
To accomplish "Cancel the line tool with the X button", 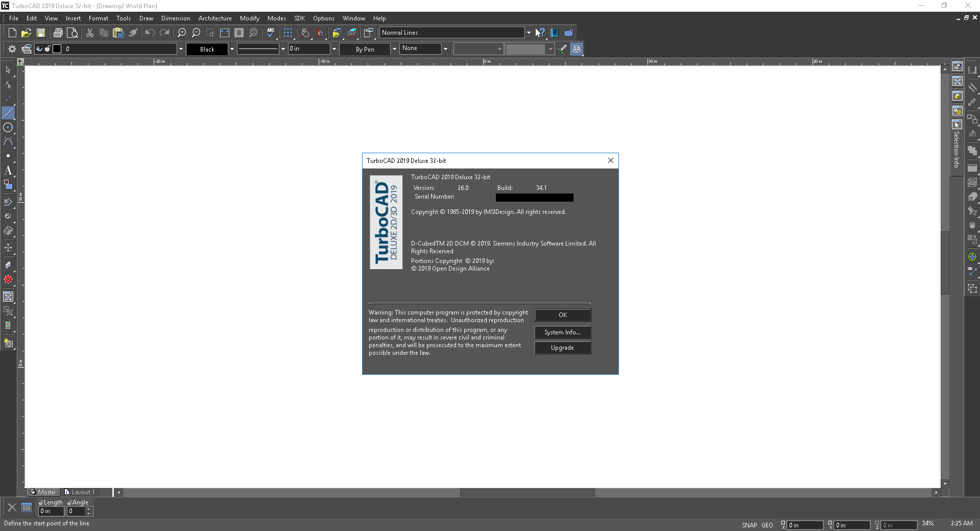I will (x=12, y=508).
